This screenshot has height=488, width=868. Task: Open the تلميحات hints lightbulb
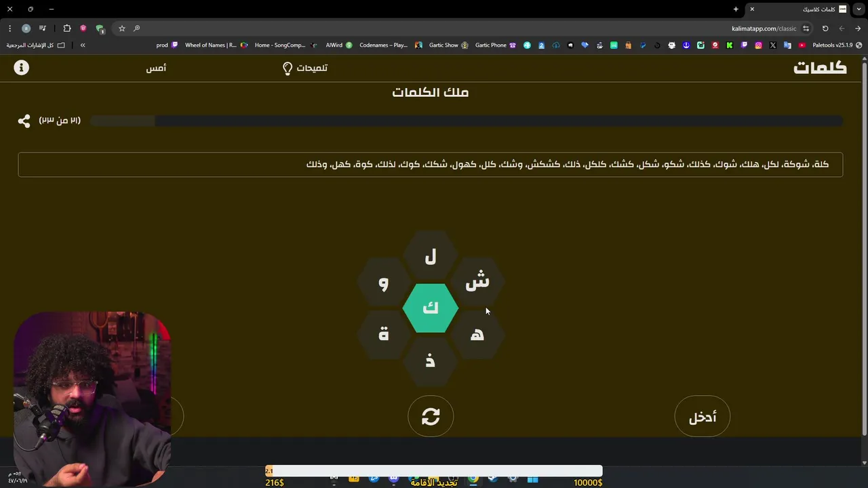(x=304, y=68)
